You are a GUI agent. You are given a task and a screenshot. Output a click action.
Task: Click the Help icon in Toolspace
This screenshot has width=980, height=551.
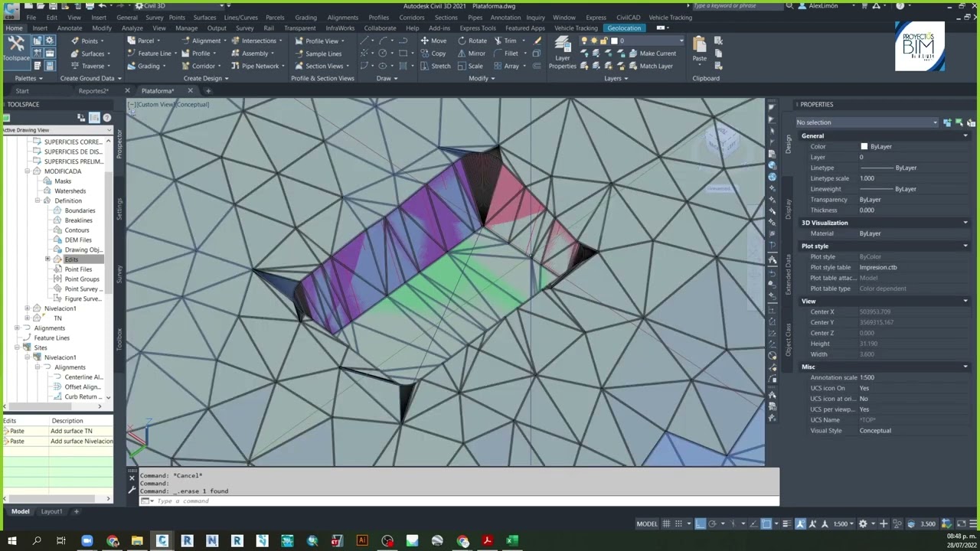[106, 117]
